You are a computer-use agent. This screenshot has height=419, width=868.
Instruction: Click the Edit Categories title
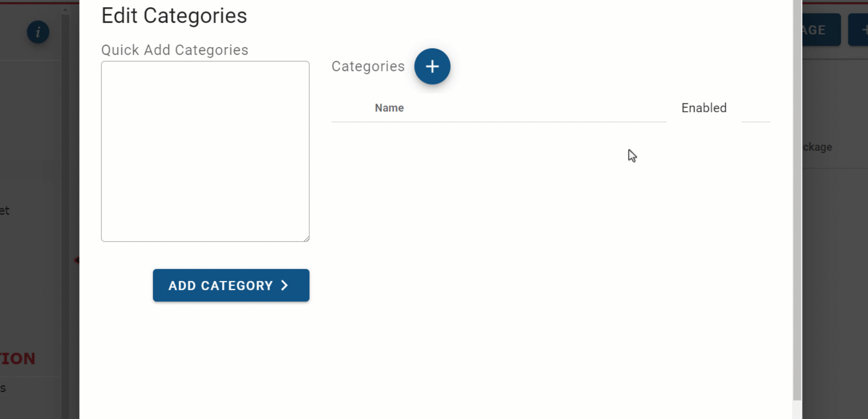click(x=174, y=15)
